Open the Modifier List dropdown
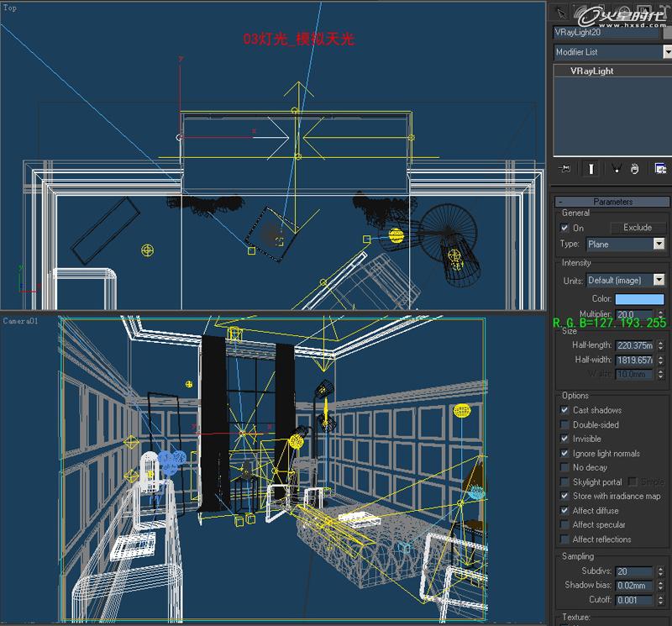The image size is (672, 626). (x=667, y=52)
